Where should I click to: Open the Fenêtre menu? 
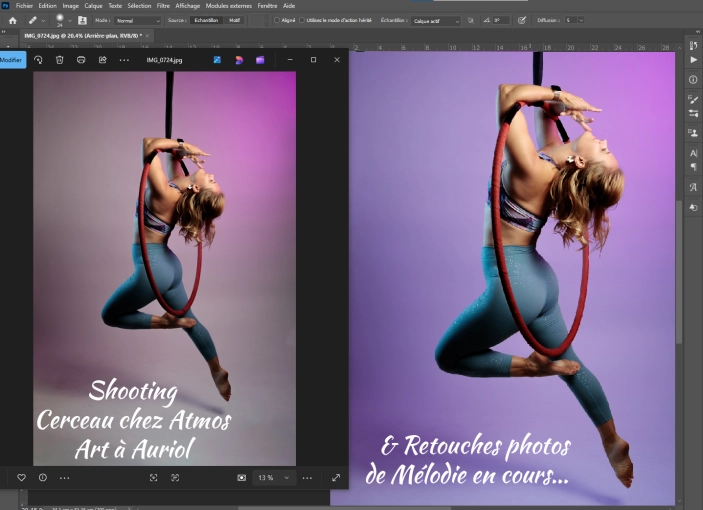click(267, 6)
